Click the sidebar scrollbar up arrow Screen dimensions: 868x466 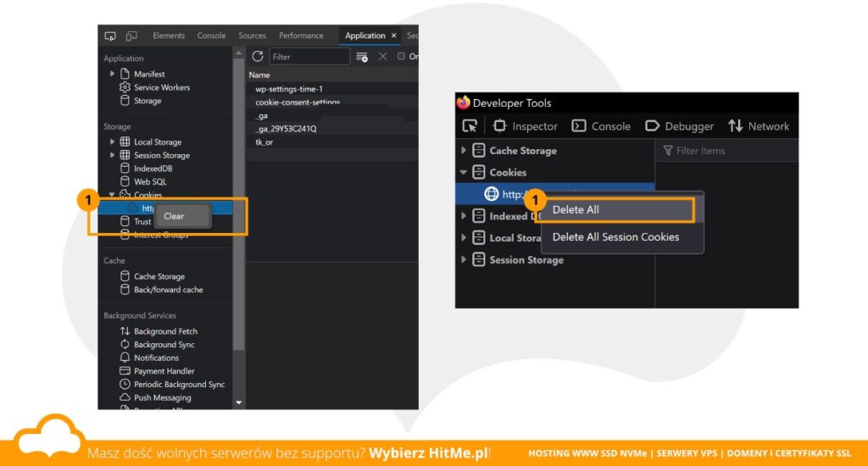click(239, 53)
